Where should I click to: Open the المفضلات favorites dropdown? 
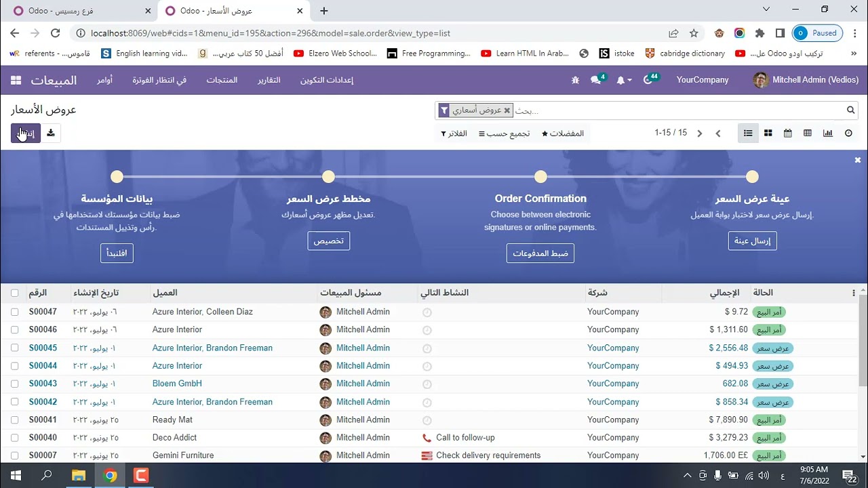563,134
